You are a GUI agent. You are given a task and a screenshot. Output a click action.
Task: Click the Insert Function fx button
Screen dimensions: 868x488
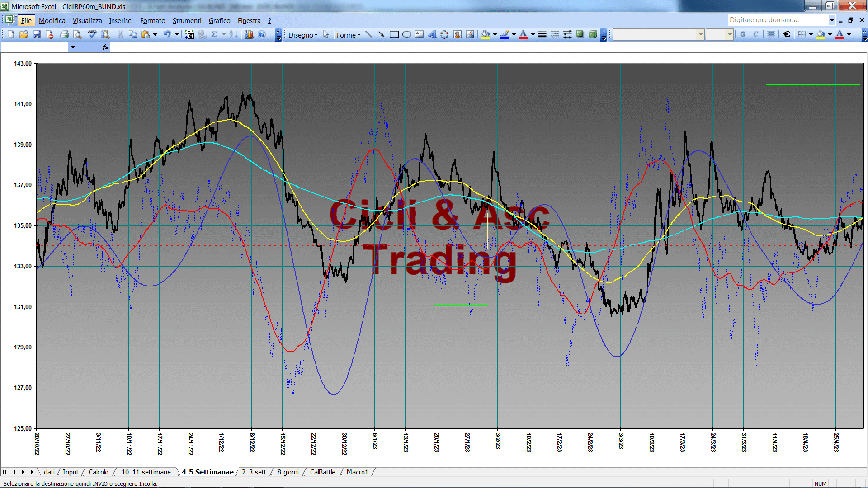(x=105, y=47)
